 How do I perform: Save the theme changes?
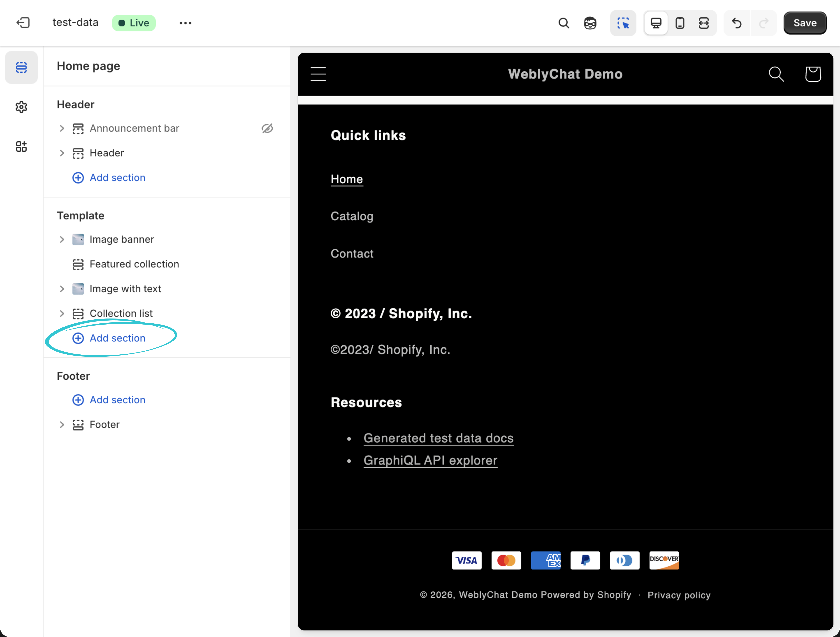[x=805, y=23]
